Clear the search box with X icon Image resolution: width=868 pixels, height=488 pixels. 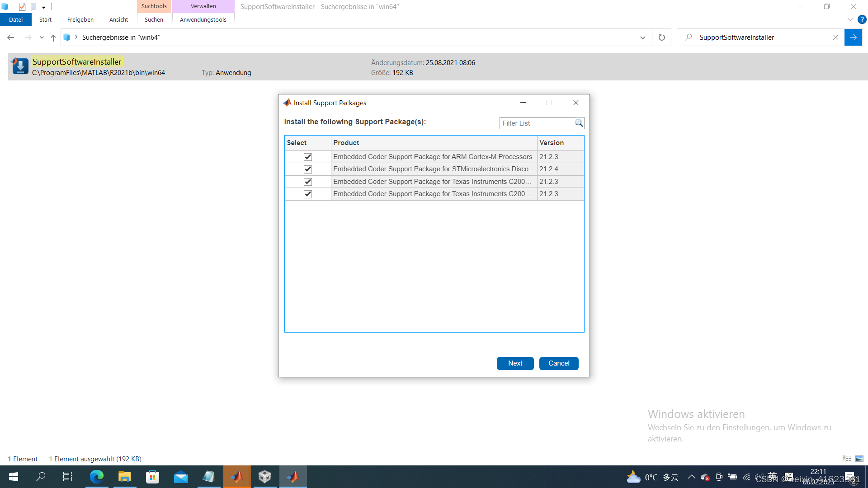coord(835,38)
